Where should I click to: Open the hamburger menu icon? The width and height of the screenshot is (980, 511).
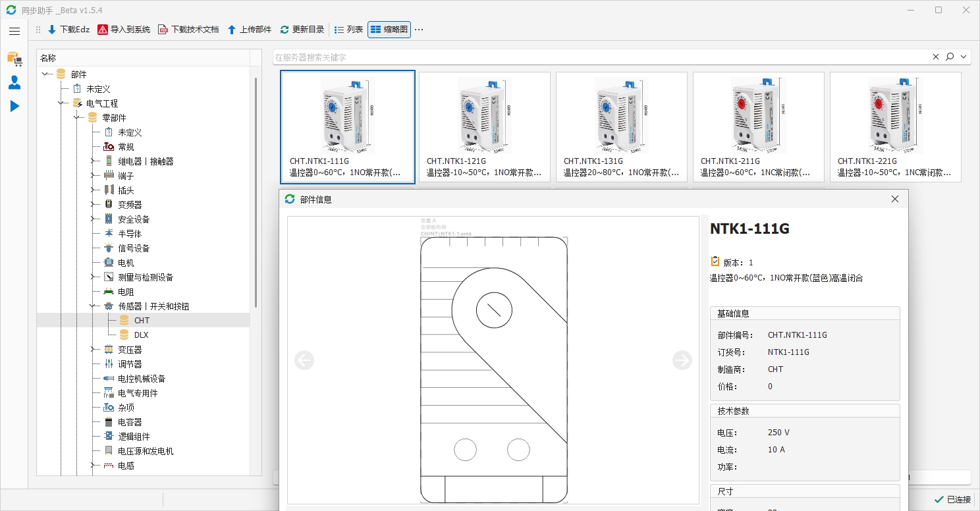[14, 31]
